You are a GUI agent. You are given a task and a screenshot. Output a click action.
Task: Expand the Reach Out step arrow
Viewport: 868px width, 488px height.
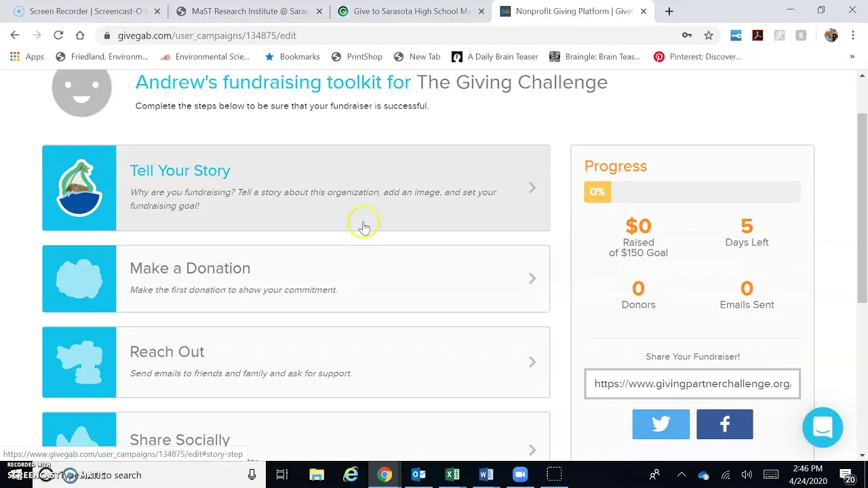tap(532, 362)
